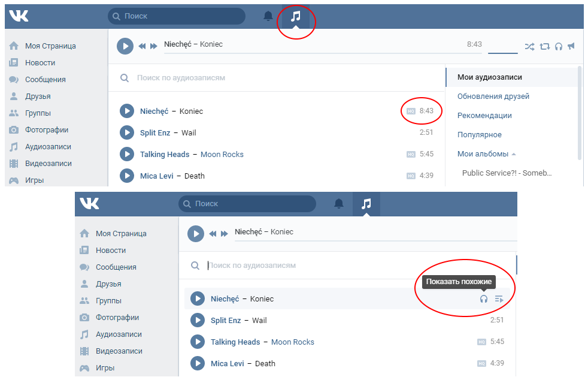Viewport: 588px width, 389px height.
Task: Click the scrollbar beside the right audio menu
Action: coord(579,113)
